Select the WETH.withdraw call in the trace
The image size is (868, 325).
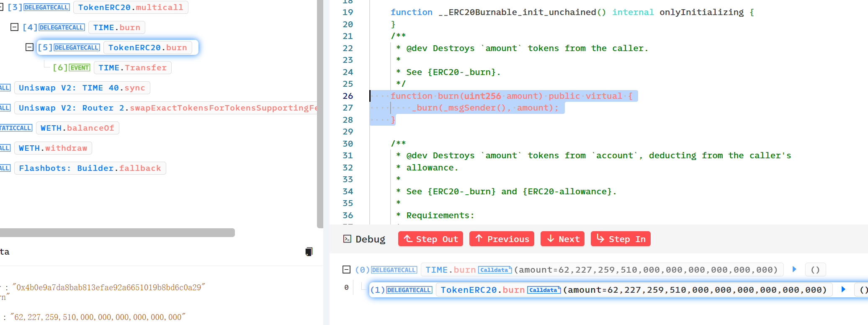[x=53, y=148]
